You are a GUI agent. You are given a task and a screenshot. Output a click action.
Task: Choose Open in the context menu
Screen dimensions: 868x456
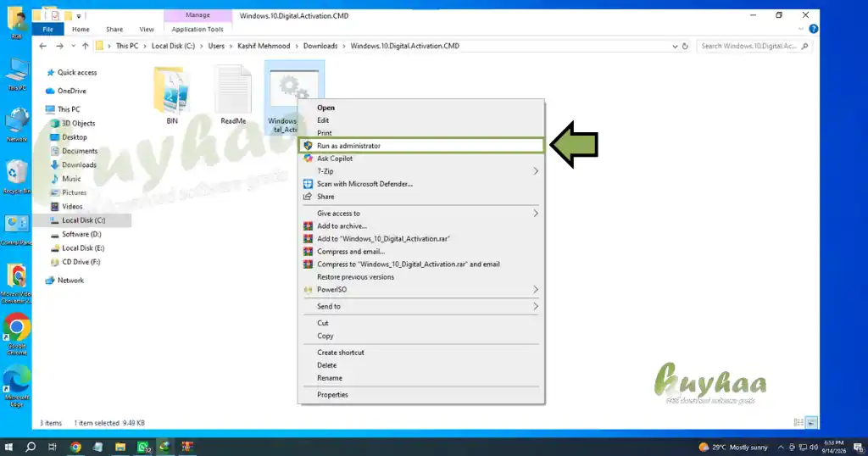coord(420,108)
